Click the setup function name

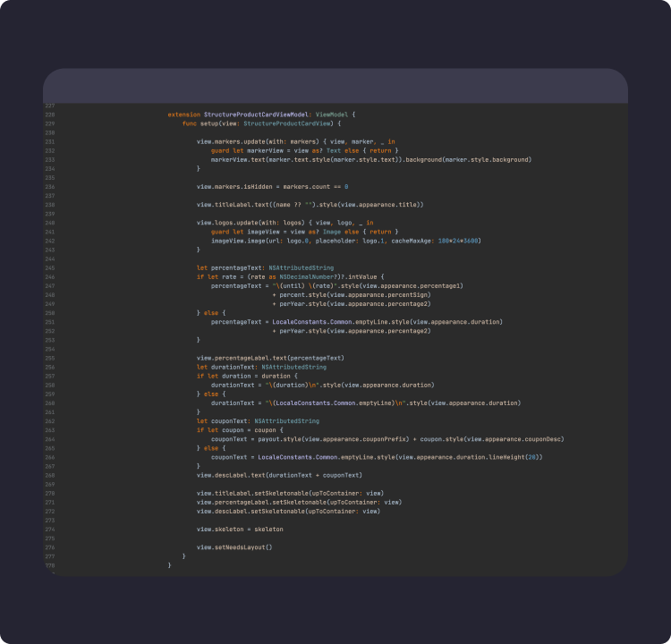208,123
